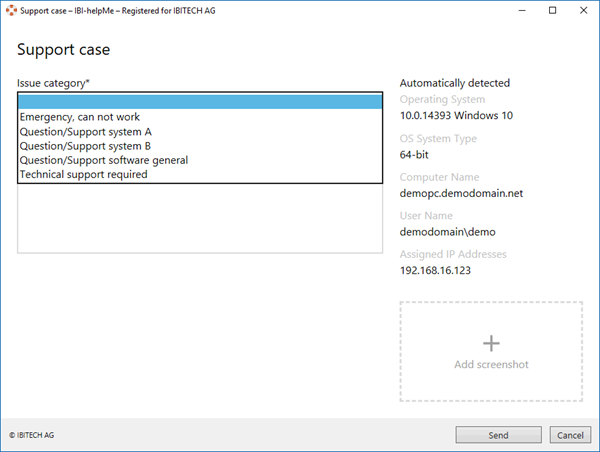Click the "Add screenshot" label
Screen dimensions: 600x452
click(491, 364)
